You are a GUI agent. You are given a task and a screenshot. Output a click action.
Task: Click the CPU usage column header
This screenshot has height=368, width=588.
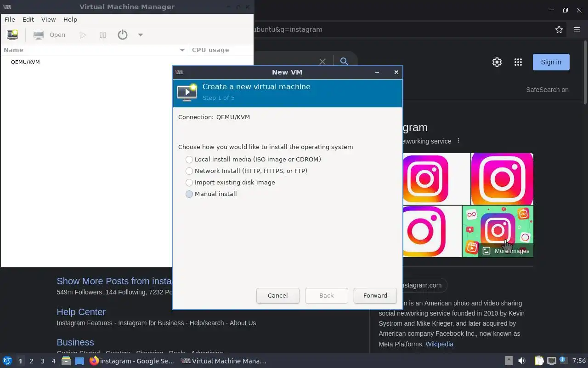[x=221, y=50]
